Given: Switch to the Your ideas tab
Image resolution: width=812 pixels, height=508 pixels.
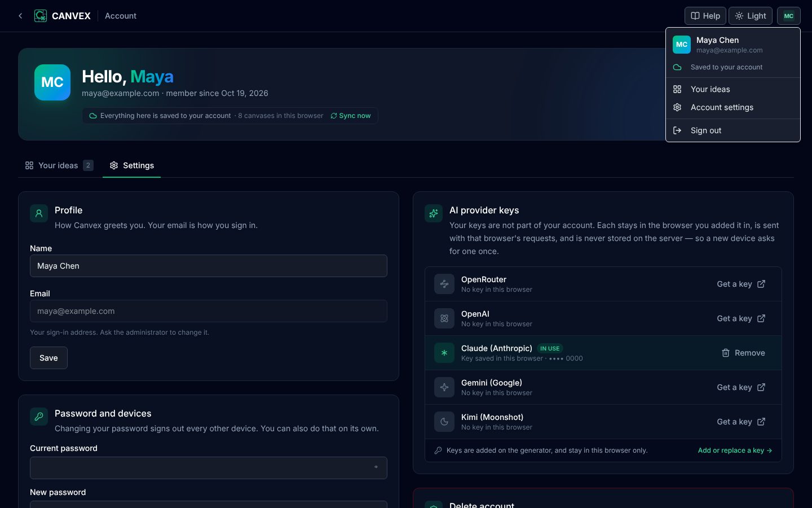Looking at the screenshot, I should tap(59, 165).
